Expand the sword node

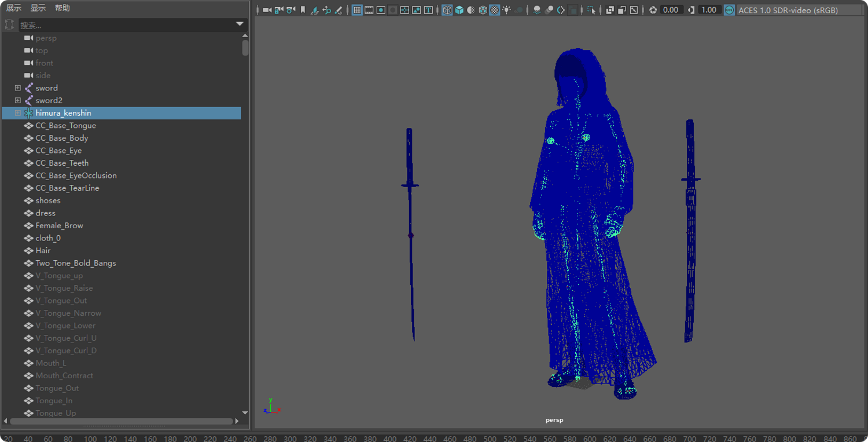pyautogui.click(x=18, y=88)
